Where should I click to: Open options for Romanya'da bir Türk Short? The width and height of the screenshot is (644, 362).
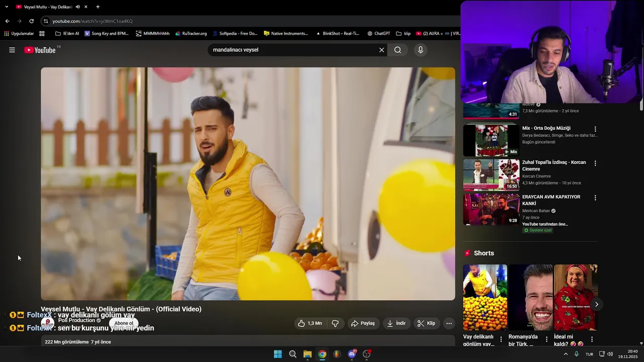[546, 339]
